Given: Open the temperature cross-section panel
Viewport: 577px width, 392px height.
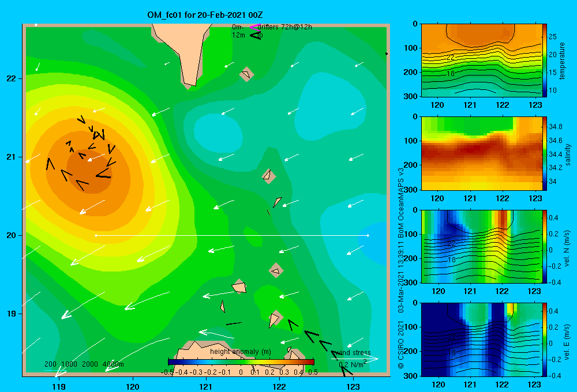Looking at the screenshot, I should (481, 61).
